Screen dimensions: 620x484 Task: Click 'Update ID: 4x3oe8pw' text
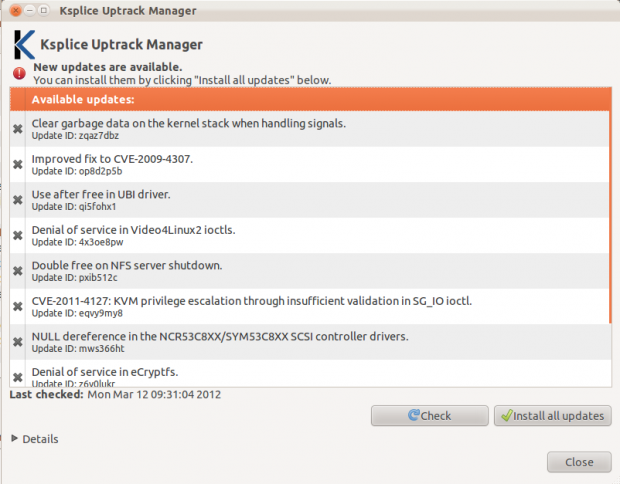click(78, 242)
